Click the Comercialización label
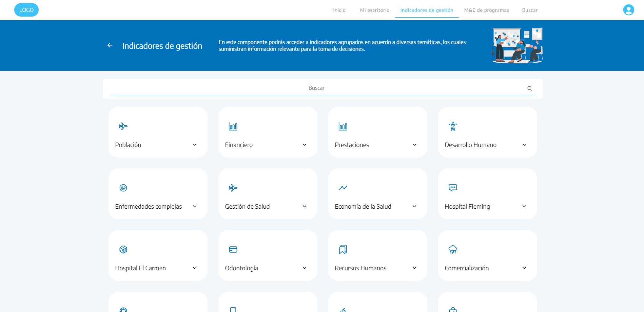644x312 pixels. tap(467, 268)
